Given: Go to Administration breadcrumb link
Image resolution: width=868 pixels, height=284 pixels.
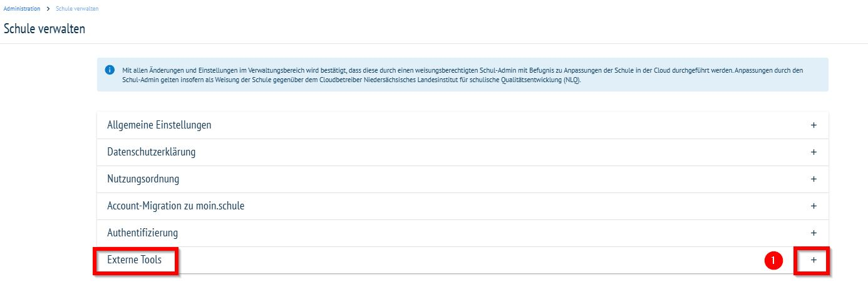Looking at the screenshot, I should [22, 9].
